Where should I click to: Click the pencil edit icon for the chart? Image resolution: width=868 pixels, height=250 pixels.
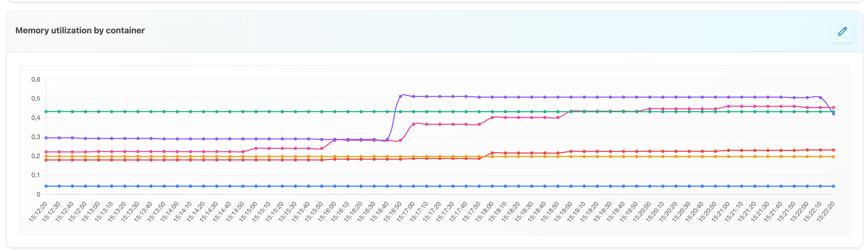[x=842, y=31]
